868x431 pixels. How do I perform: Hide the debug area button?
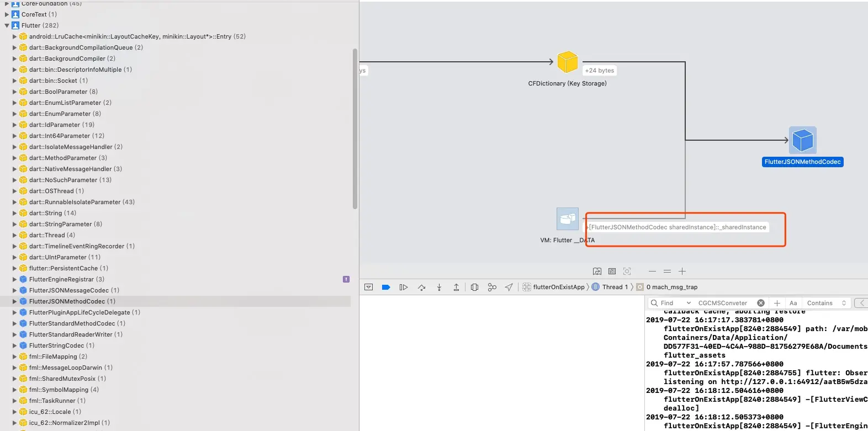point(369,287)
